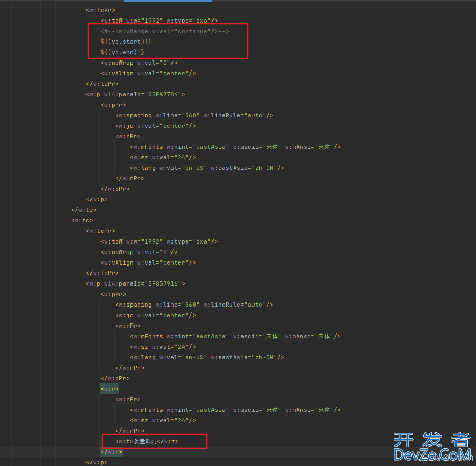Click the closing </w:tc> tag
Image resolution: width=476 pixels, height=466 pixels.
[84, 210]
